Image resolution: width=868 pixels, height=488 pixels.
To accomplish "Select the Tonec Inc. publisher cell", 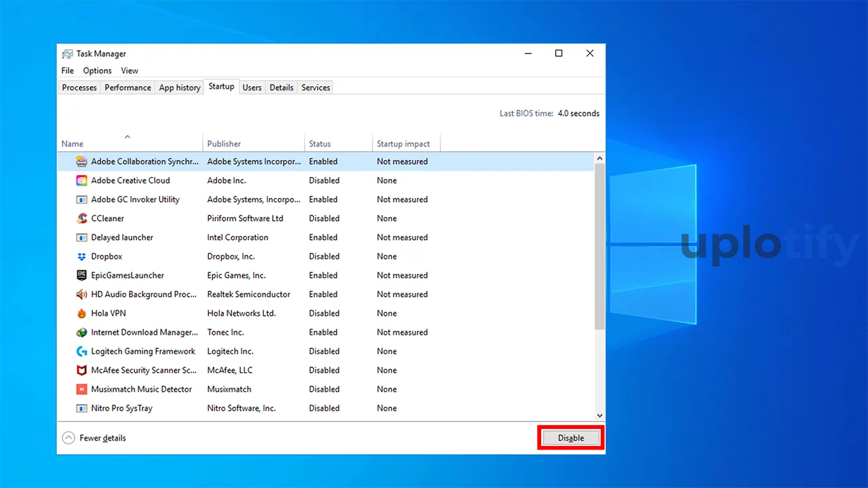I will pos(225,332).
